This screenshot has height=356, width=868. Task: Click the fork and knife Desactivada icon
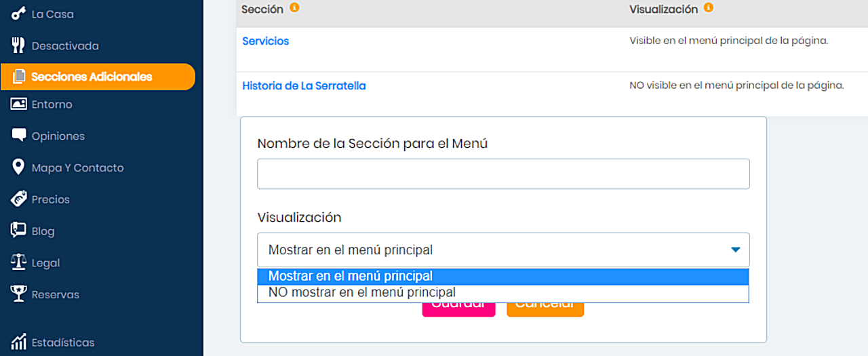(x=19, y=45)
